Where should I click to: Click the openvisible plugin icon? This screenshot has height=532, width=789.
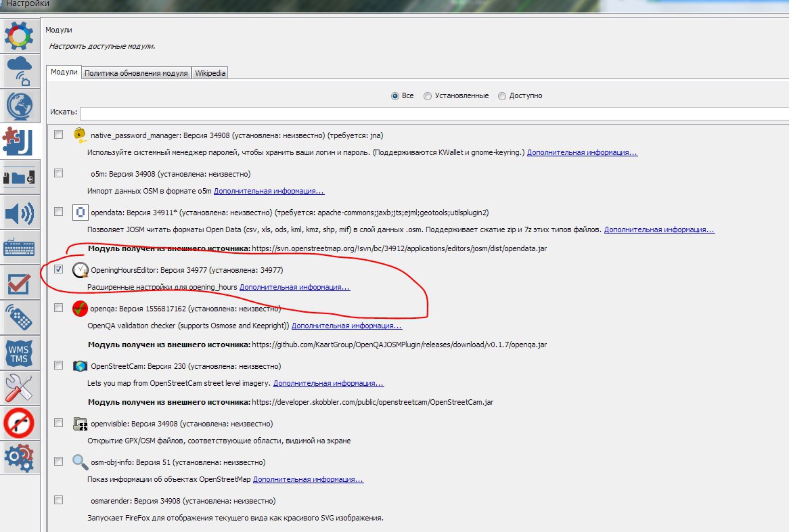pyautogui.click(x=80, y=424)
